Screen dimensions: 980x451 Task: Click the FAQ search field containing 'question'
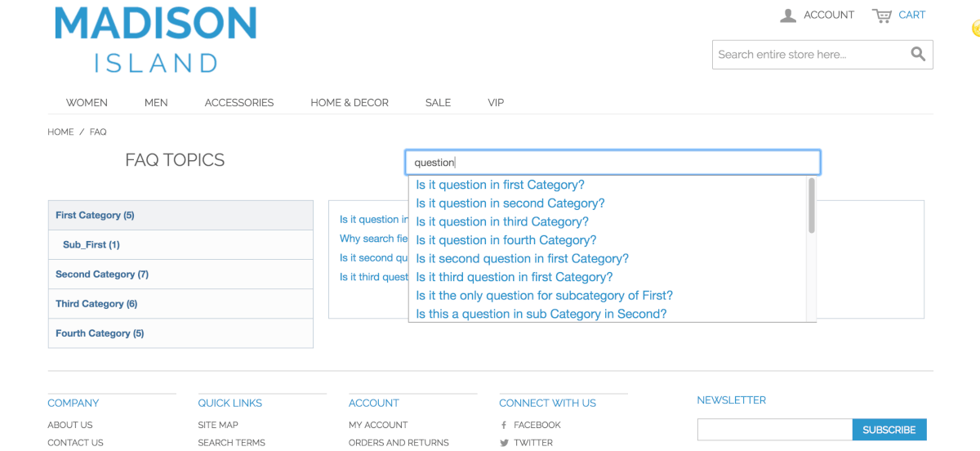click(x=612, y=163)
